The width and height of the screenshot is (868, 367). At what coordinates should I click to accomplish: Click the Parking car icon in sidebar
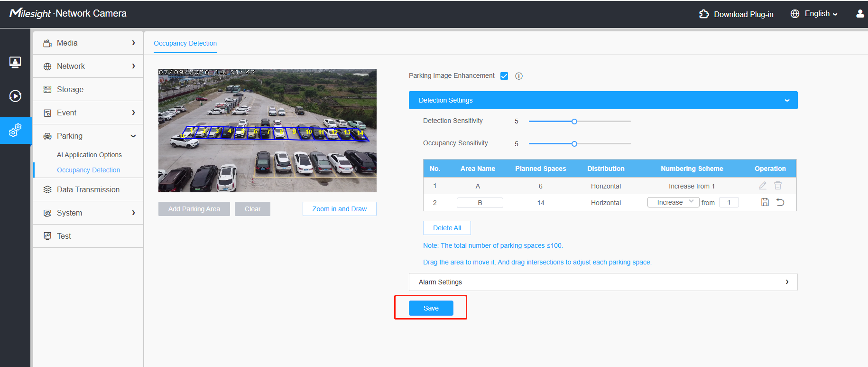click(47, 136)
